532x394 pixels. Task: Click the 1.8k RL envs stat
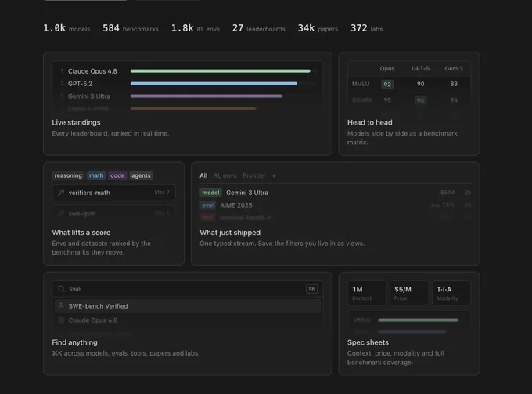click(196, 28)
